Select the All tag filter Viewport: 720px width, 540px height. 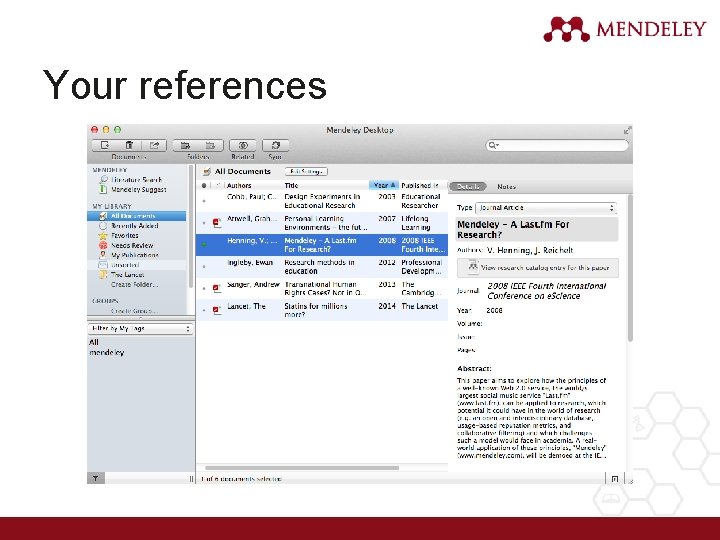click(x=94, y=342)
